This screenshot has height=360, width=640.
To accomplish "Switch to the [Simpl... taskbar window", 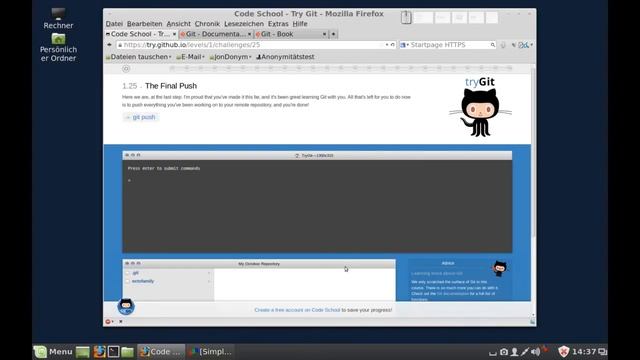I will click(x=211, y=352).
